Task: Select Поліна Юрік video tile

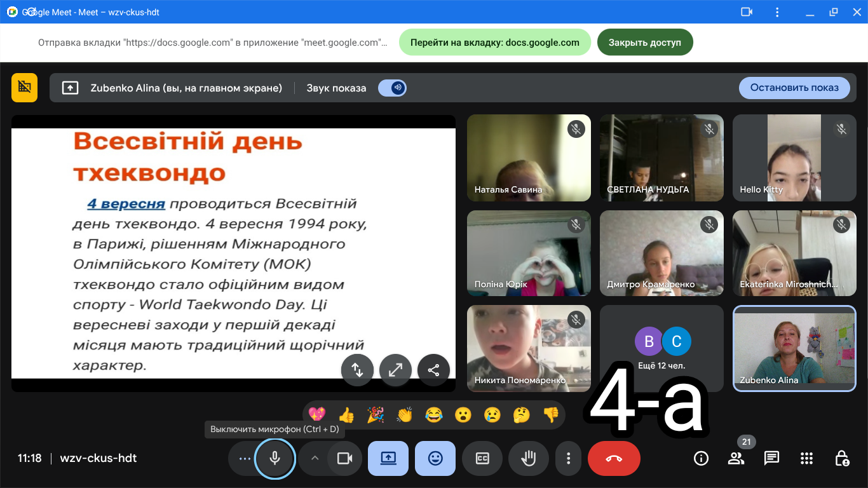Action: pos(529,253)
